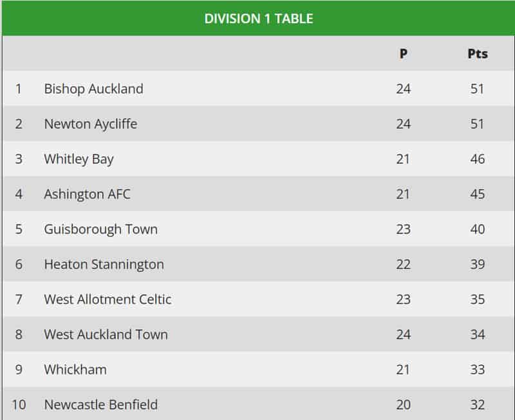The width and height of the screenshot is (515, 420).
Task: Click Whickham in ninth position
Action: 75,369
